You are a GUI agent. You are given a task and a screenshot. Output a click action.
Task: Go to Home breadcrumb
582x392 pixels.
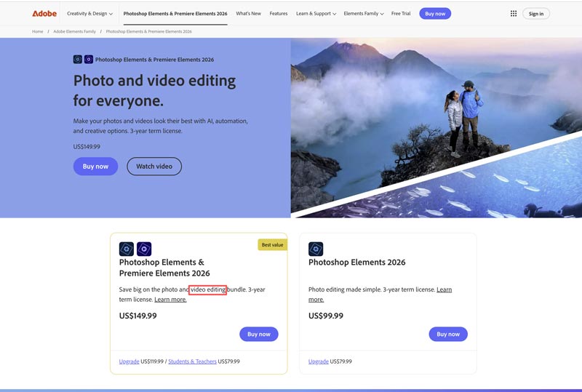[38, 31]
